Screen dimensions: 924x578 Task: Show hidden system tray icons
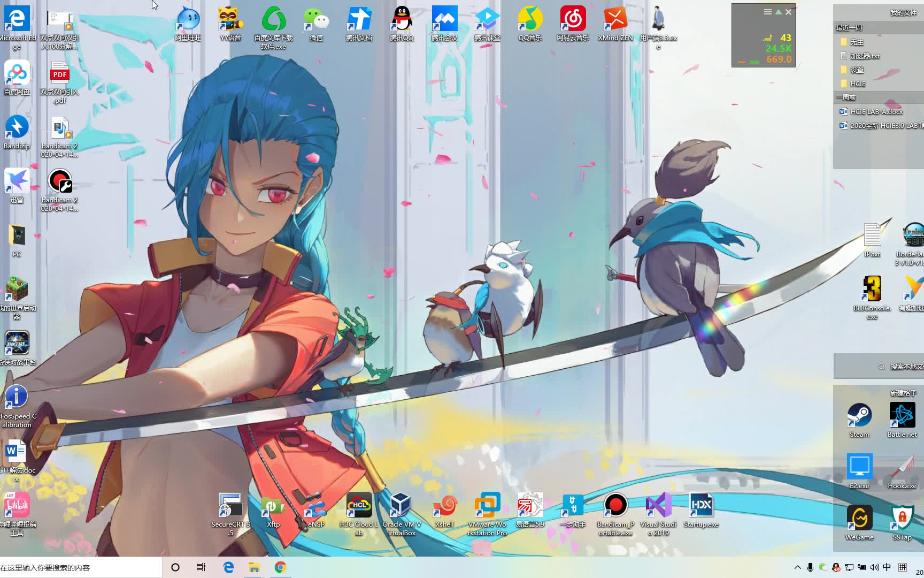[798, 567]
